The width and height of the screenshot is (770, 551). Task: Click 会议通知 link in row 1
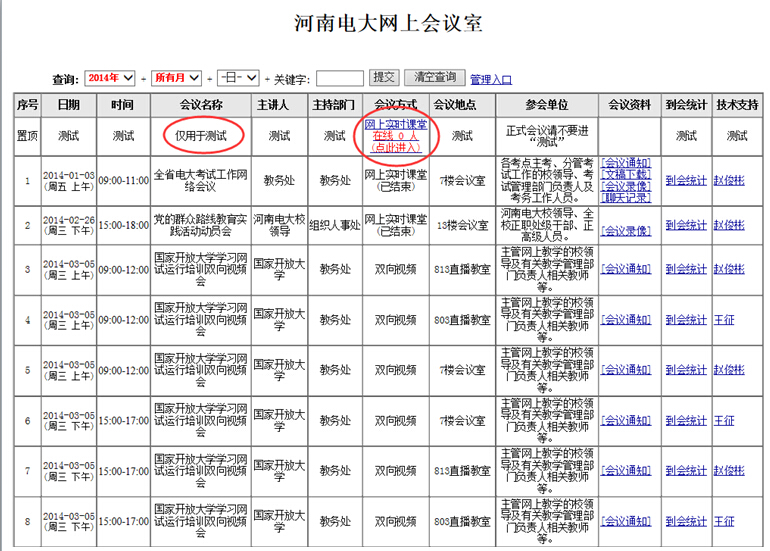tap(629, 162)
